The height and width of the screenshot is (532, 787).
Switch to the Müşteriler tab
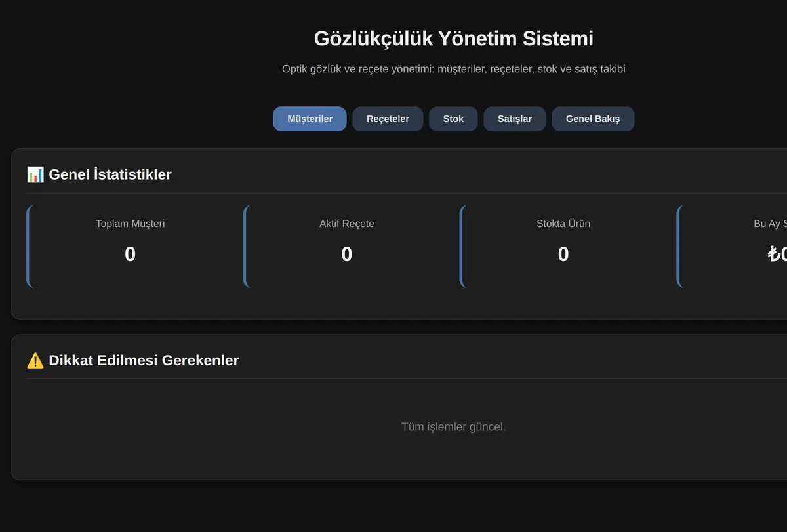point(310,119)
